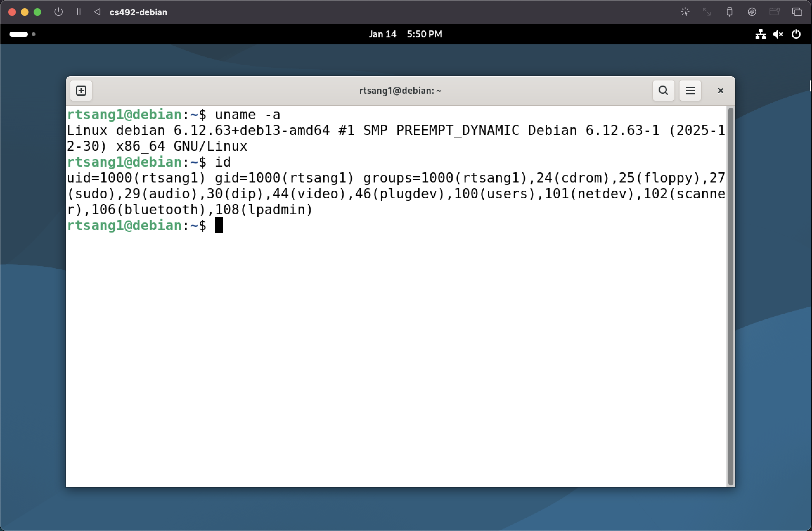Click the terminal search magnifier icon

[663, 91]
